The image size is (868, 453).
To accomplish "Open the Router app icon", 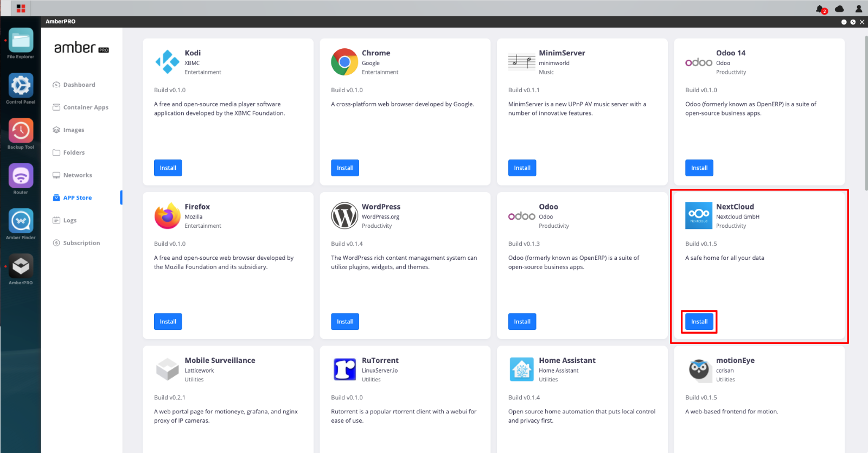I will pos(21,176).
